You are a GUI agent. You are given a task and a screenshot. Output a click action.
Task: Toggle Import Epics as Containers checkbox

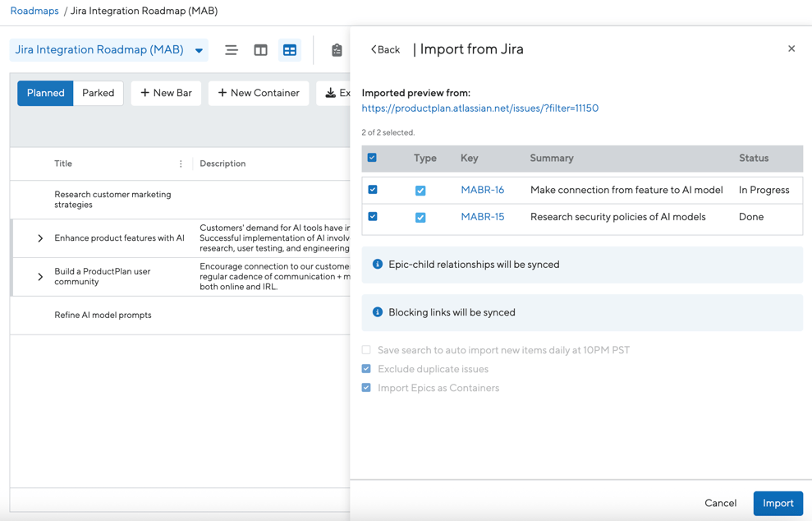coord(366,387)
